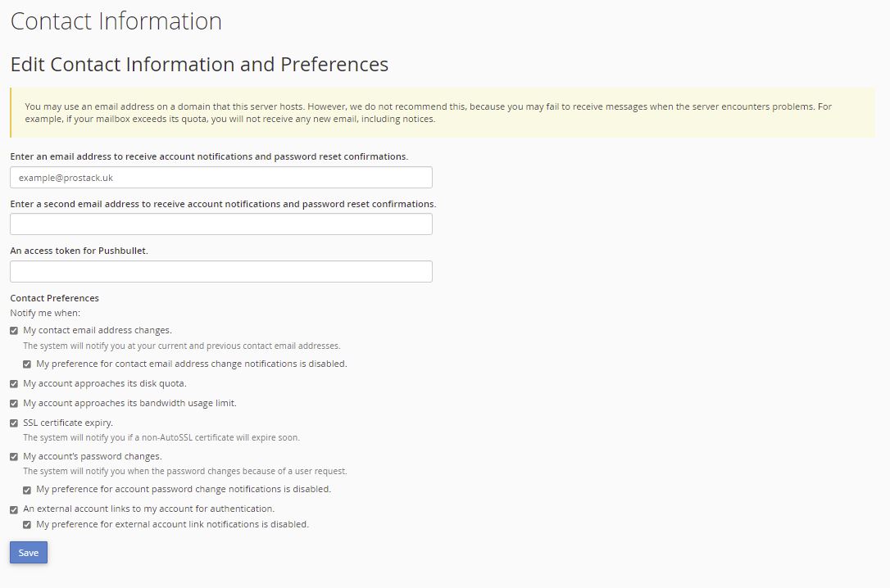890x588 pixels.
Task: Uncheck 'My account's password changes' checkbox
Action: pos(14,456)
